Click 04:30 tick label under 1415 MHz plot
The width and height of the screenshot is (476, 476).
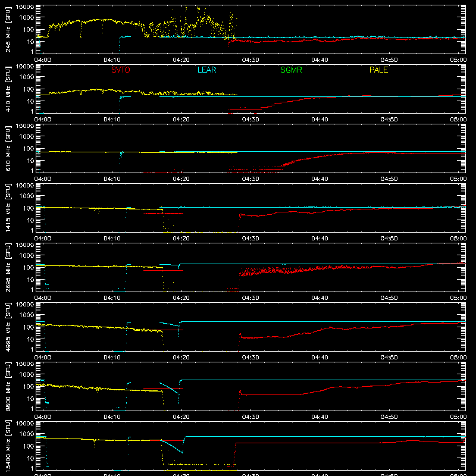point(250,239)
